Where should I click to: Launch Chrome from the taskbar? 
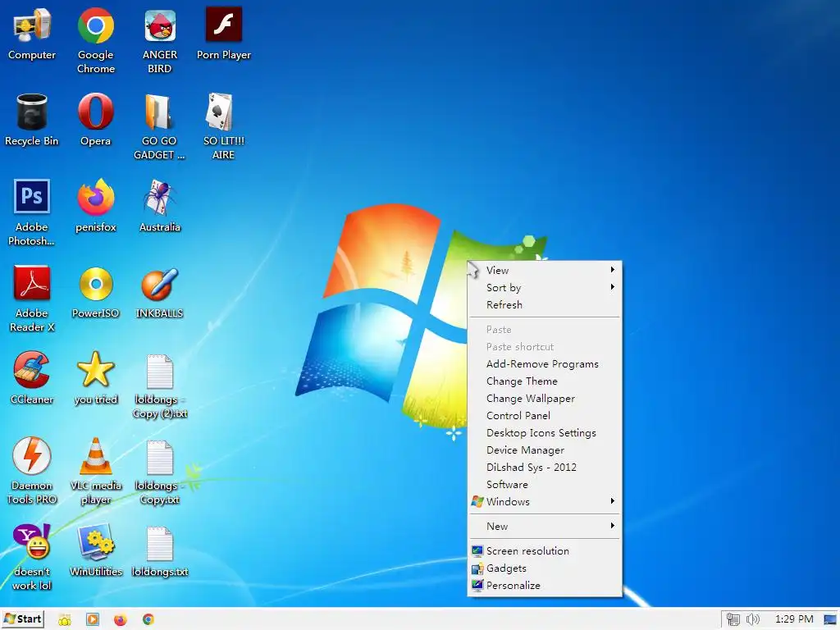[148, 619]
